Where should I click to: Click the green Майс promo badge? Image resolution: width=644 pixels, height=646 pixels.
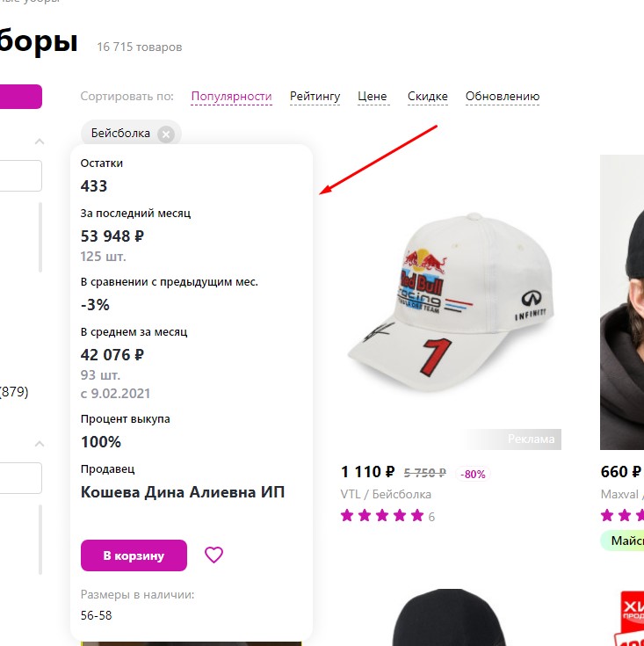click(623, 541)
